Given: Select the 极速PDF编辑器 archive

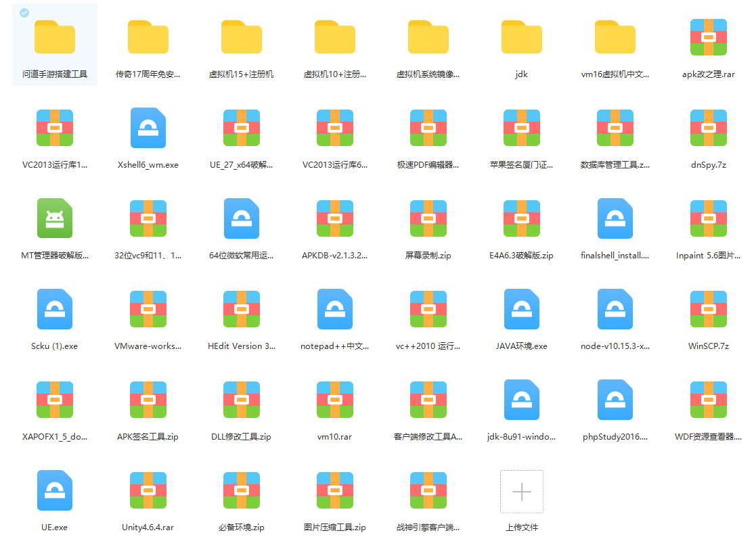Looking at the screenshot, I should click(x=428, y=128).
